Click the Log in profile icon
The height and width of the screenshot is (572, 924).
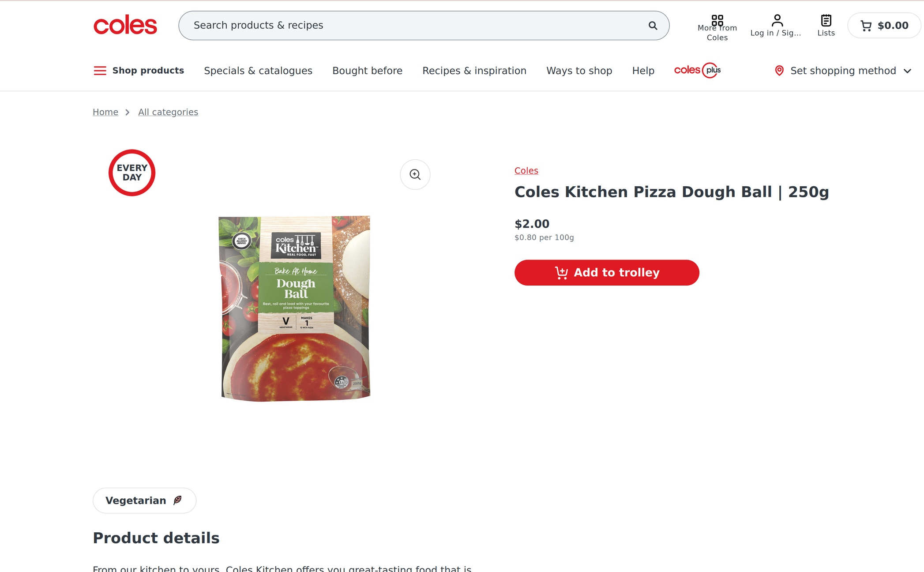tap(777, 21)
